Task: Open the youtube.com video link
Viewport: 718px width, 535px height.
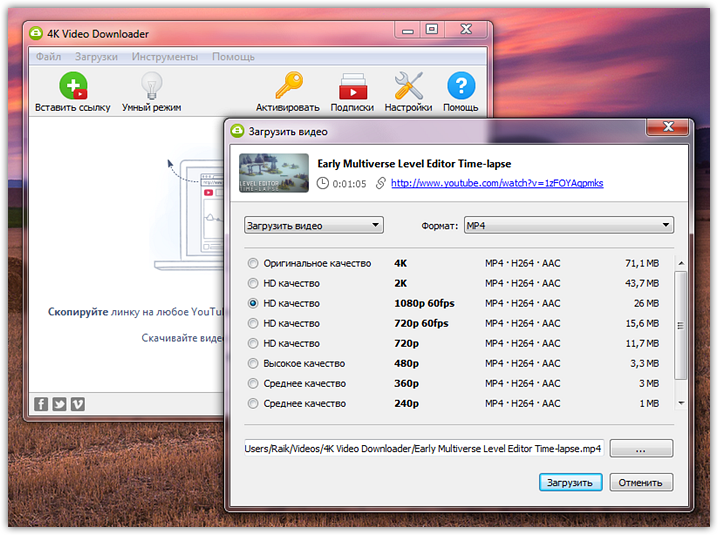Action: pos(497,183)
